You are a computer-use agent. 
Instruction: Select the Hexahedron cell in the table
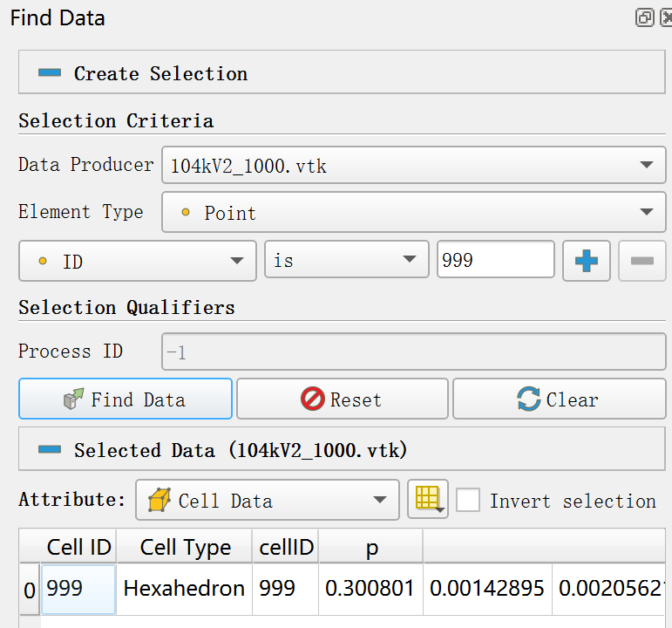coord(184,589)
